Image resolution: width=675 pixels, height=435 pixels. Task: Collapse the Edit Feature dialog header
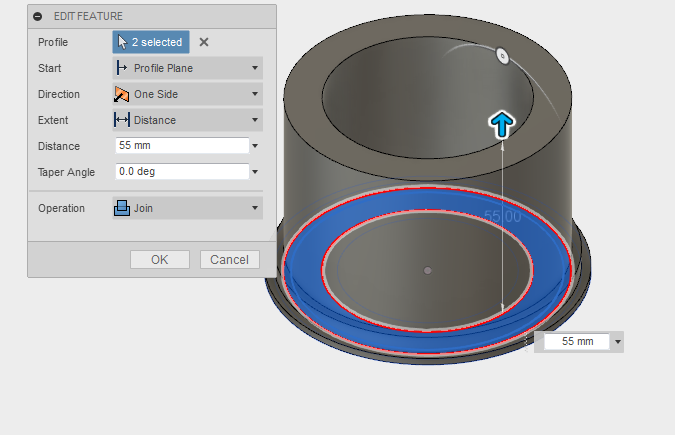(x=38, y=16)
